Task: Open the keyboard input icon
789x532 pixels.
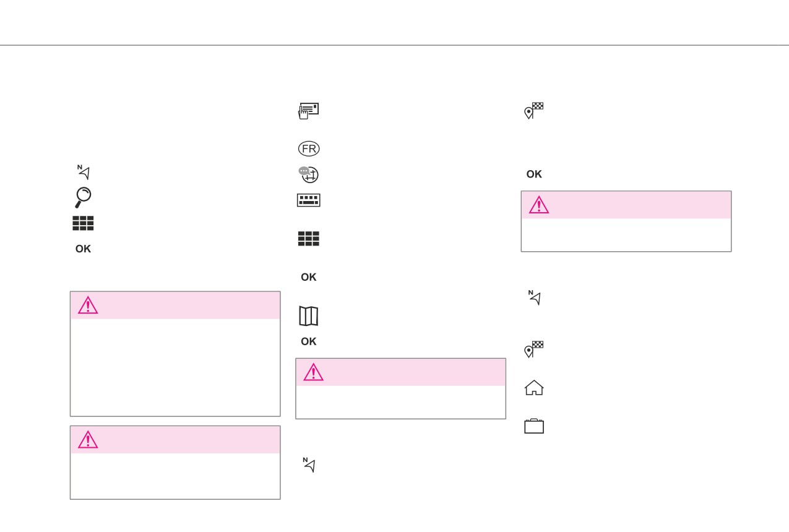Action: 308,200
